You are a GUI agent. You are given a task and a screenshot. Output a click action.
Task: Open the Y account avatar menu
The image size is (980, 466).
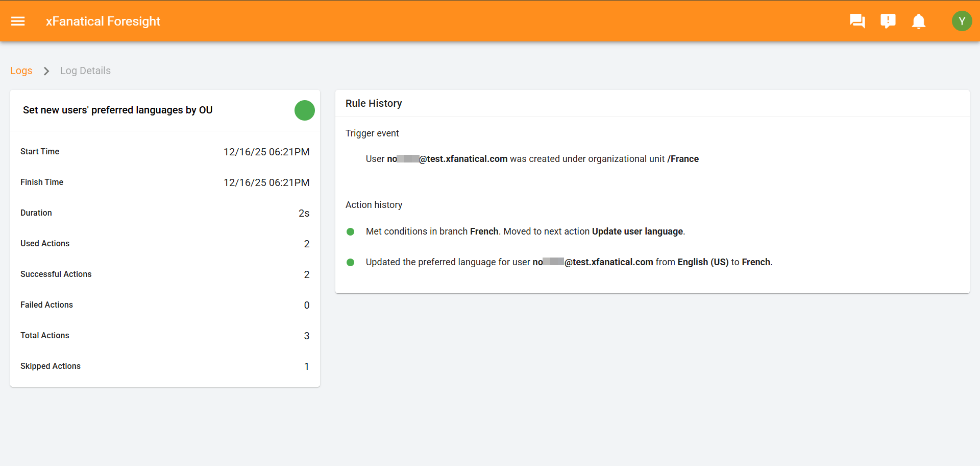(962, 21)
